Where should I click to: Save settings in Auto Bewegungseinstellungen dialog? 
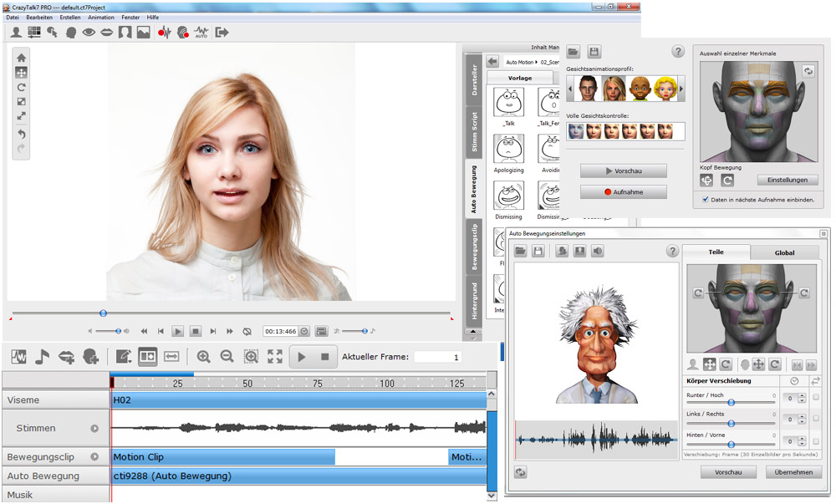tap(538, 251)
